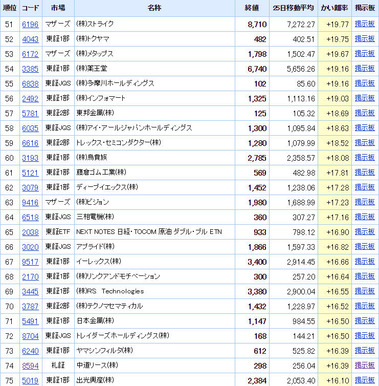This screenshot has height=386, width=379.
Task: Select deviation rate +16.10
Action: (338, 381)
